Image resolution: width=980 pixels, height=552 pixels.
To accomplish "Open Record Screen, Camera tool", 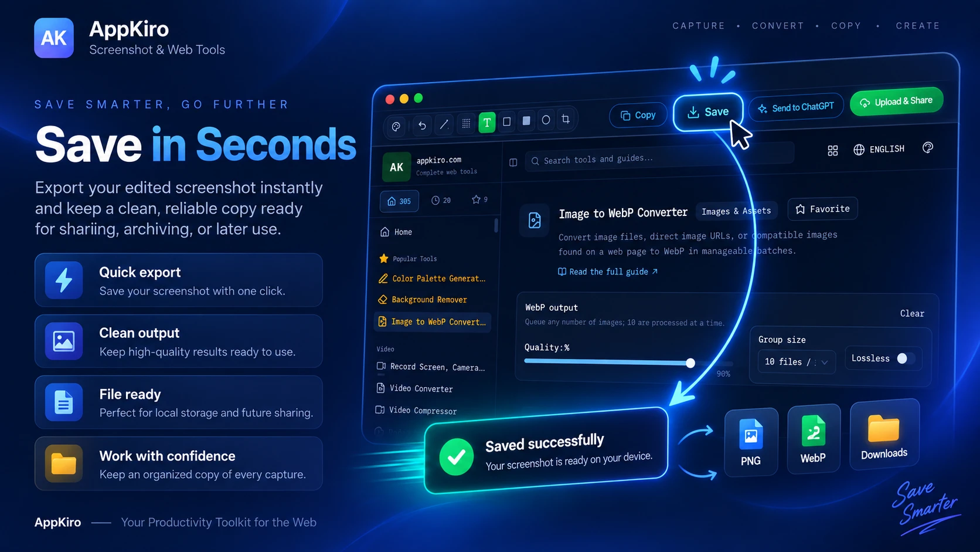I will click(x=431, y=367).
